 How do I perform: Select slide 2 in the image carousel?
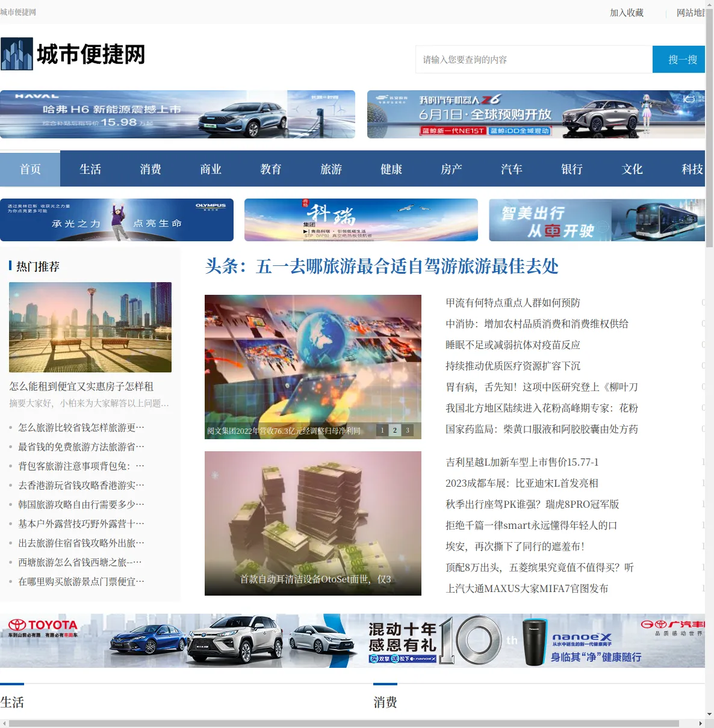(395, 430)
